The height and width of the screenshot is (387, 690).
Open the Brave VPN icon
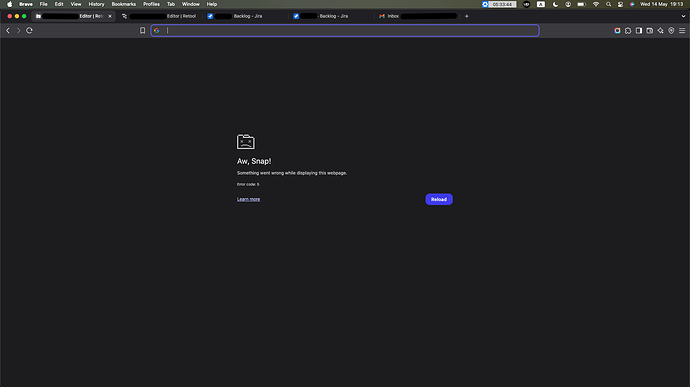(x=671, y=30)
